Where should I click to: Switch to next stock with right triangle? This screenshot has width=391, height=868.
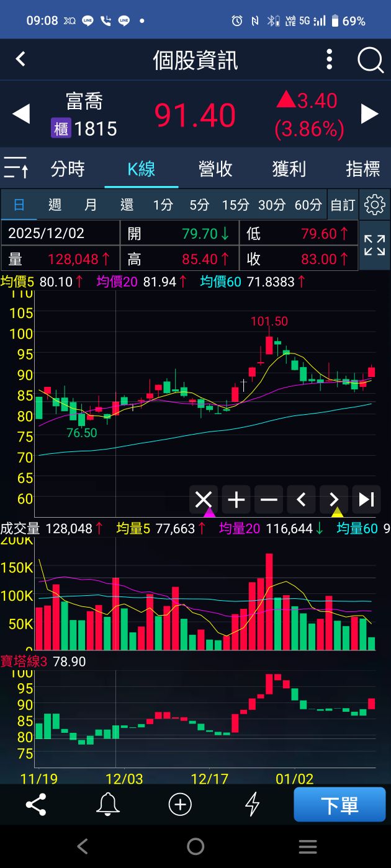[x=370, y=113]
